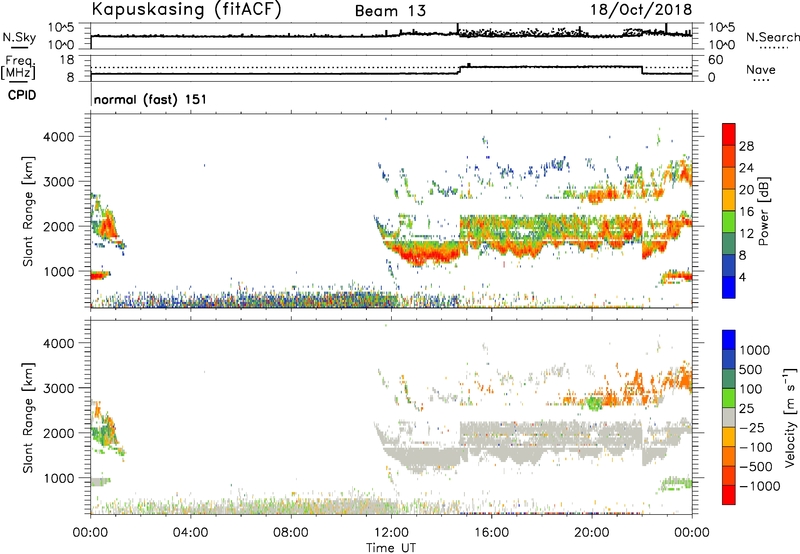
Task: Click the 1000 range tick on the power panel
Action: pos(59,271)
